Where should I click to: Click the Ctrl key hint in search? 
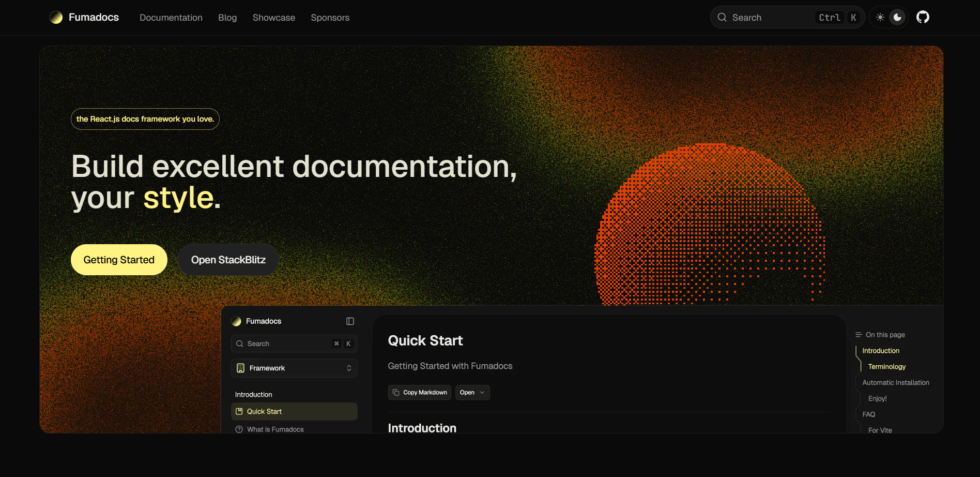[830, 18]
